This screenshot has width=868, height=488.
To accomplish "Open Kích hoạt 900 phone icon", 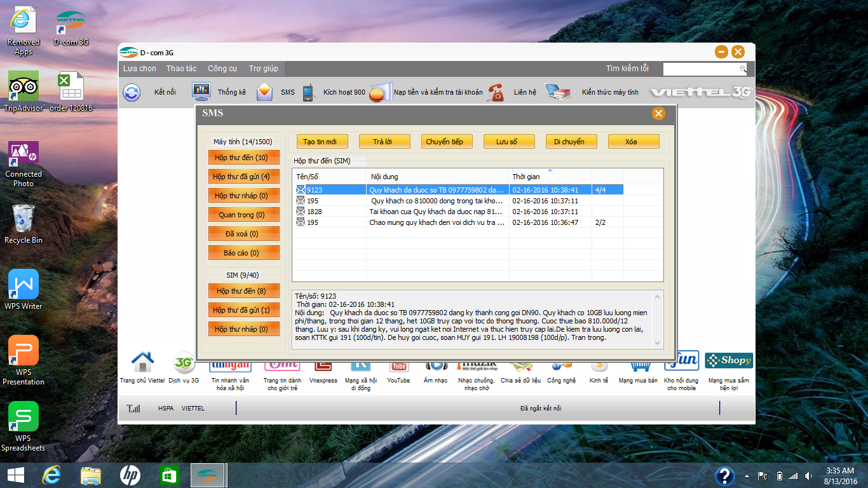I will 308,93.
